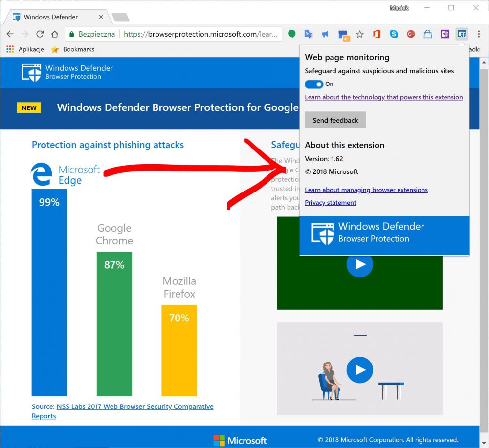Click the Skype extension icon

pyautogui.click(x=394, y=34)
